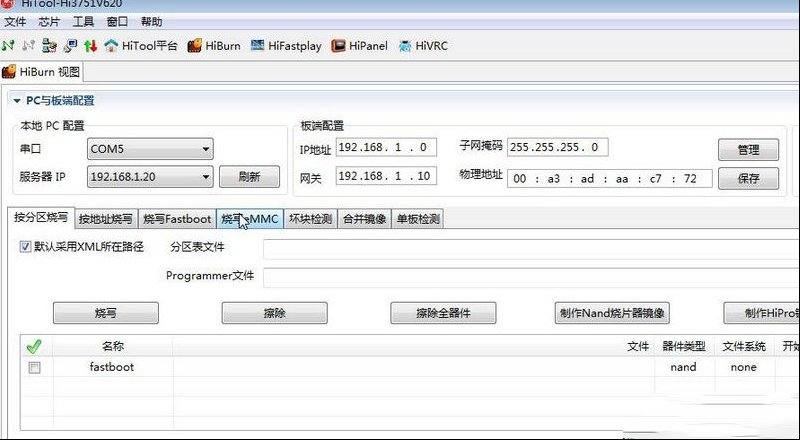Open the 帮助 menu

[x=152, y=22]
